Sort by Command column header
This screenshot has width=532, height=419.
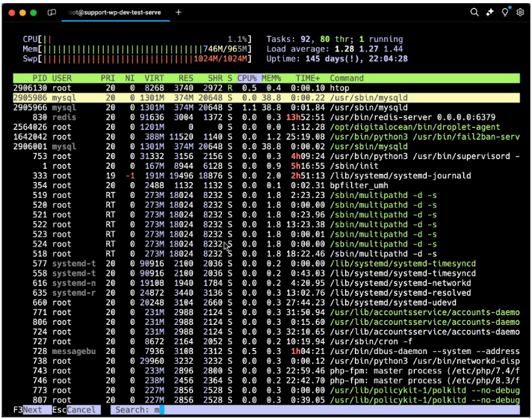(347, 78)
